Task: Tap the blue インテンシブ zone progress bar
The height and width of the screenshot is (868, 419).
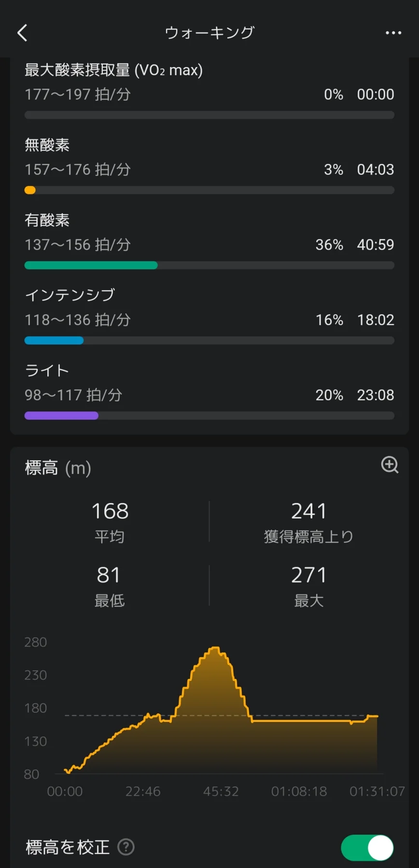Action: (54, 340)
